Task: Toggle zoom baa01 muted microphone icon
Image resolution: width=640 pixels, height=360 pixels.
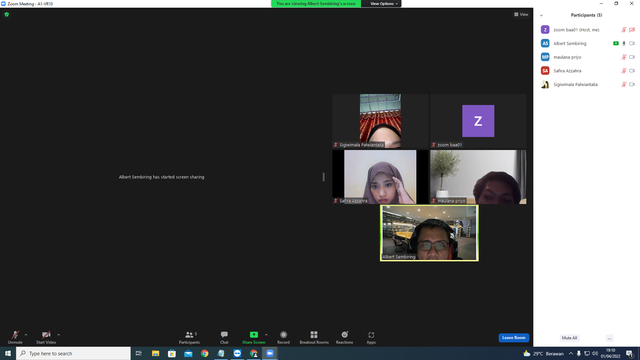Action: pos(624,30)
